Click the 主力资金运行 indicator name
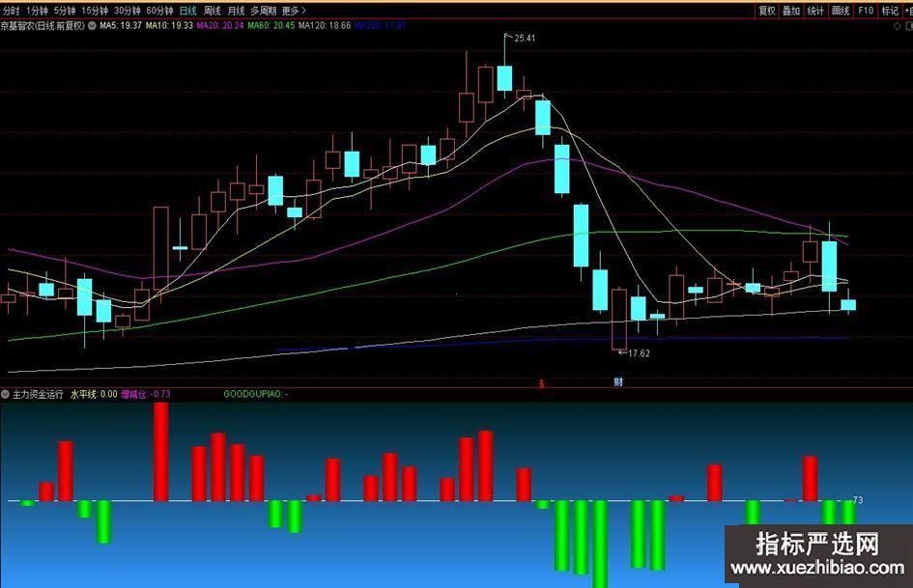The height and width of the screenshot is (588, 913). 38,394
